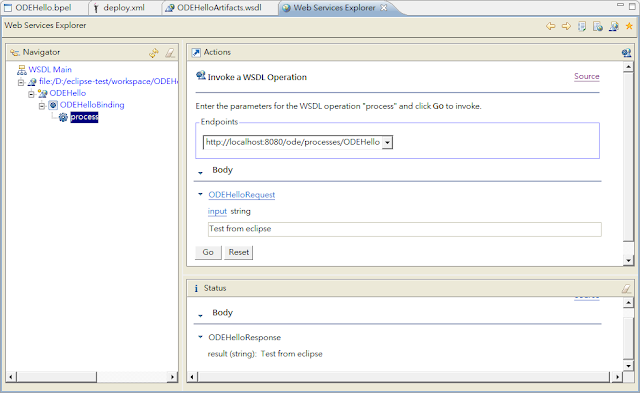This screenshot has height=393, width=640.
Task: Click Status horizontal scroll right arrow
Action: click(616, 377)
